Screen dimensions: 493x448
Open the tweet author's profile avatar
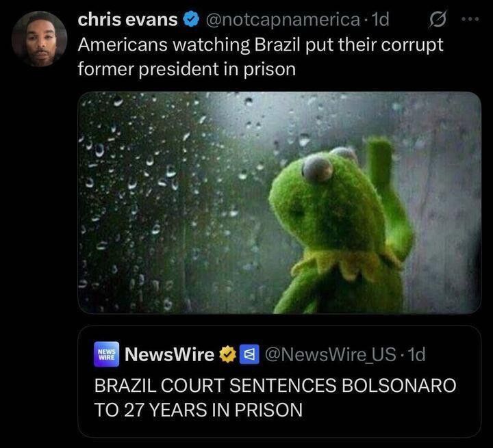click(39, 39)
